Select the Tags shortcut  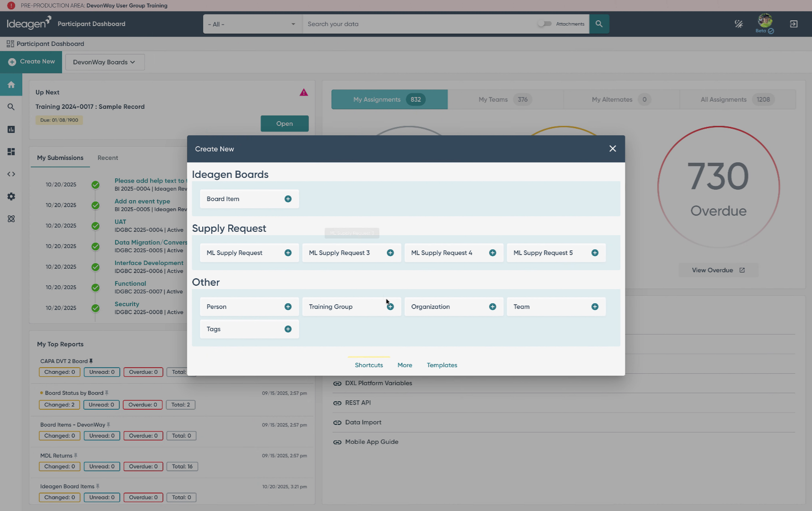tap(249, 329)
